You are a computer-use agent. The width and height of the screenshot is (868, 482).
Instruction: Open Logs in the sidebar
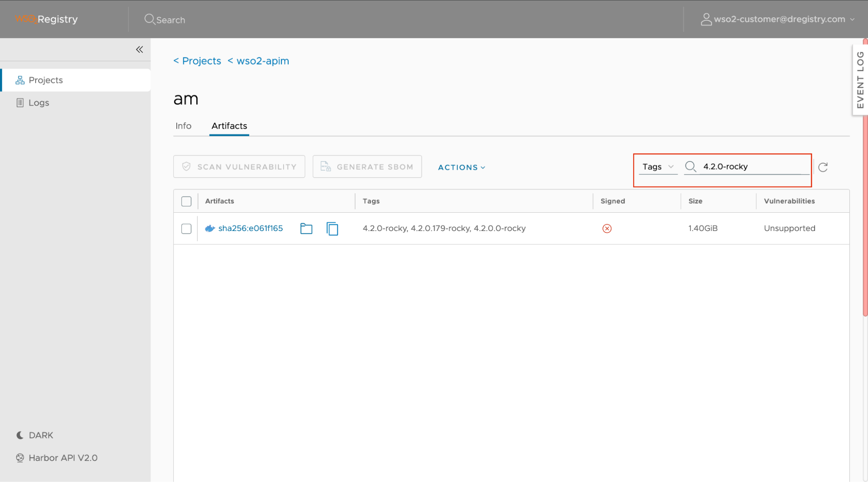coord(39,103)
